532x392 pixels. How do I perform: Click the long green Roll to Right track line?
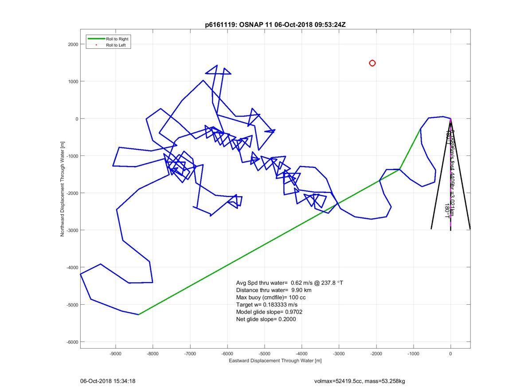[x=269, y=242]
